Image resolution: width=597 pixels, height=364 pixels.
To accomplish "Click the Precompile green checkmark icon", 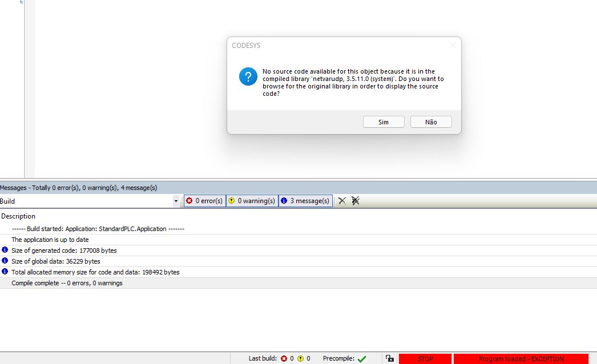I will coord(361,359).
